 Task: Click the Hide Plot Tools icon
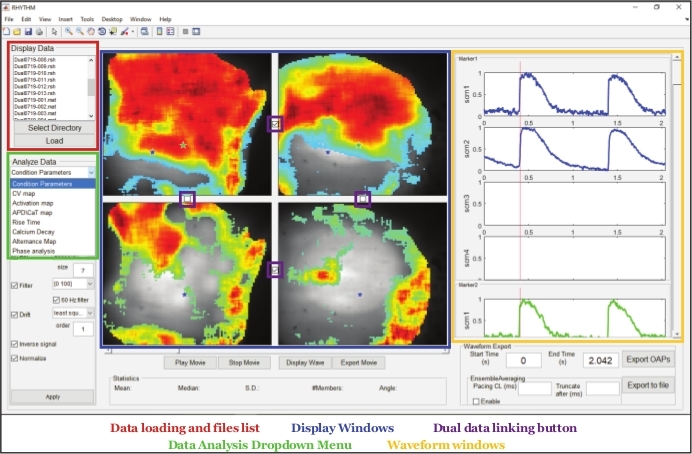tap(185, 31)
